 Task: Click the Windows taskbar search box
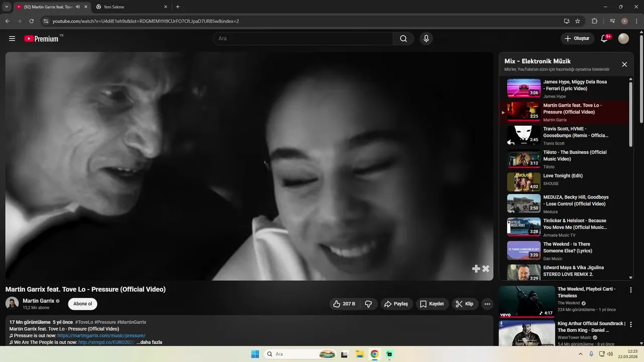click(300, 354)
